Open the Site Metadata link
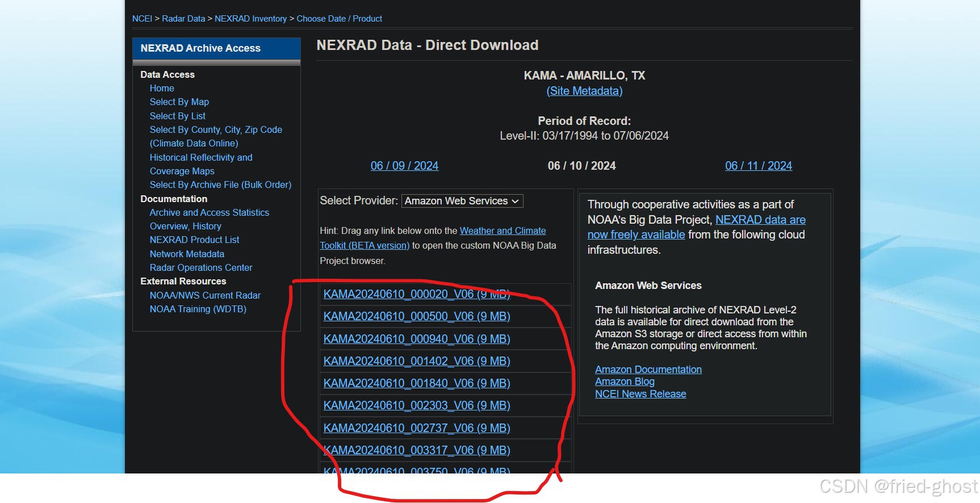The height and width of the screenshot is (503, 980). click(x=584, y=91)
